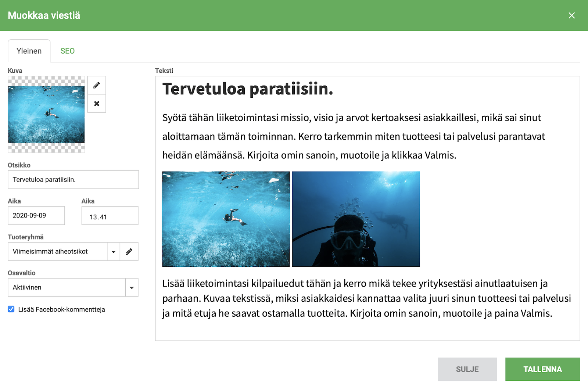Toggle Lisää Facebook-kommentteja checkbox
This screenshot has height=388, width=588.
coord(11,309)
